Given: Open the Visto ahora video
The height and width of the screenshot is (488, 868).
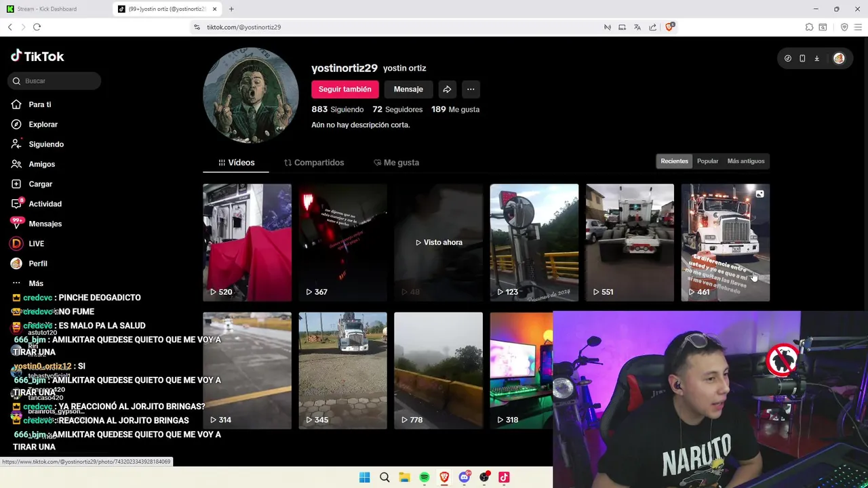Looking at the screenshot, I should tap(438, 243).
